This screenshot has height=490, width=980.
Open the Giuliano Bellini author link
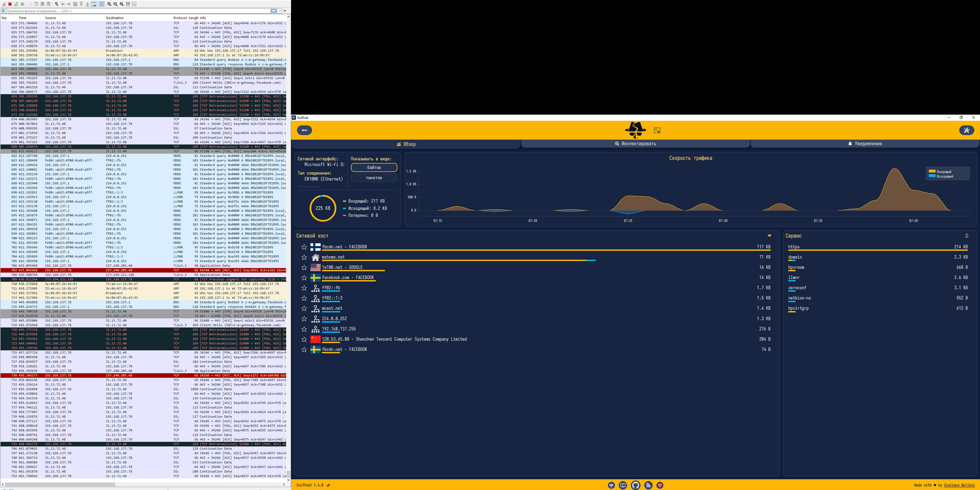point(959,485)
